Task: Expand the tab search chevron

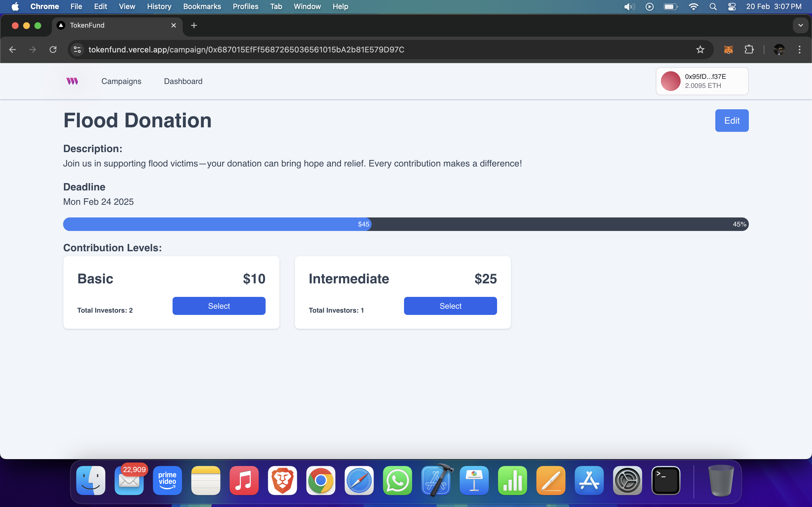Action: click(x=801, y=25)
